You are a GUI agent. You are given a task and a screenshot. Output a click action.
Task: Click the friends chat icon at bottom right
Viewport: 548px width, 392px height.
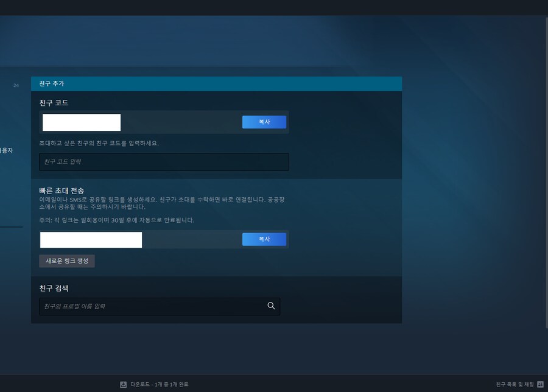tap(540, 384)
